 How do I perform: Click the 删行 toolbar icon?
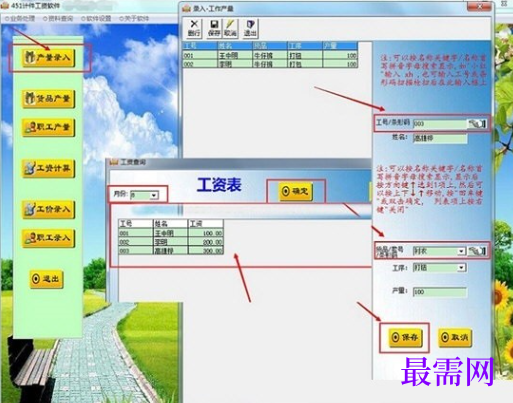pos(194,28)
